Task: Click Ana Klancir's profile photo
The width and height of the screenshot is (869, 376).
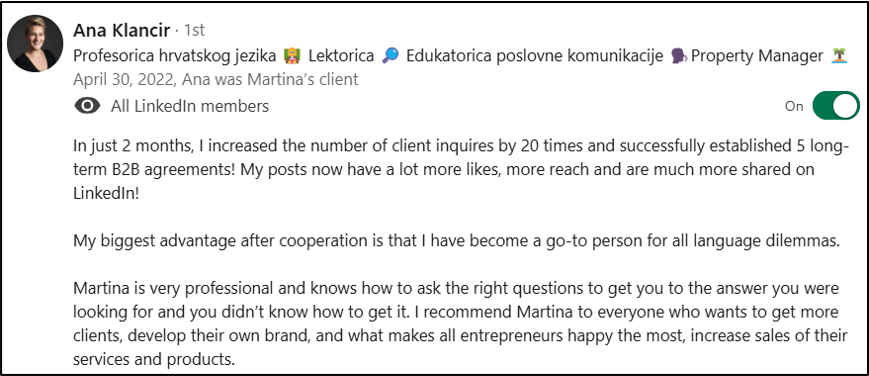Action: click(35, 43)
